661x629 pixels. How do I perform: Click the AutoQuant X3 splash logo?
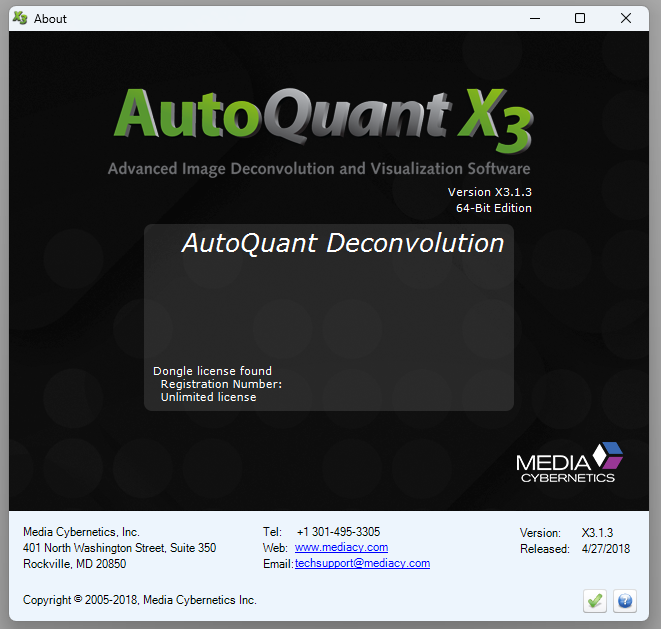324,120
